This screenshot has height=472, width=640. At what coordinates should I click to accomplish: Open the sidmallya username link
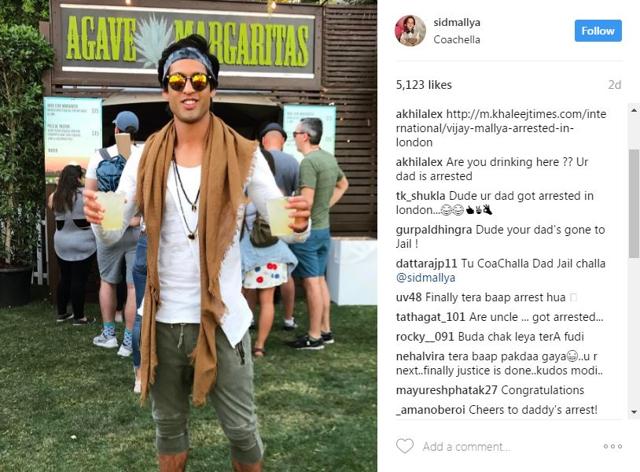click(457, 22)
